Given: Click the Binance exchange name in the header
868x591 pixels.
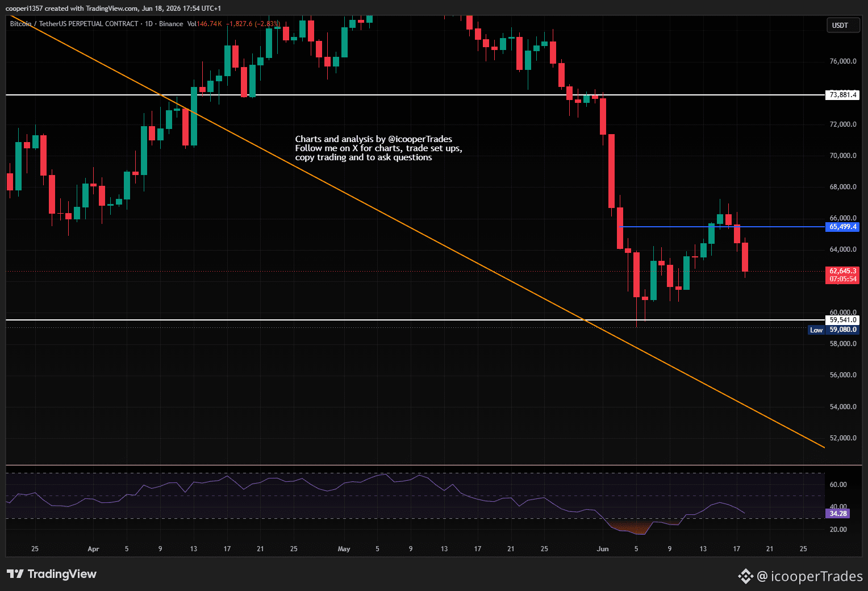Looking at the screenshot, I should [171, 24].
